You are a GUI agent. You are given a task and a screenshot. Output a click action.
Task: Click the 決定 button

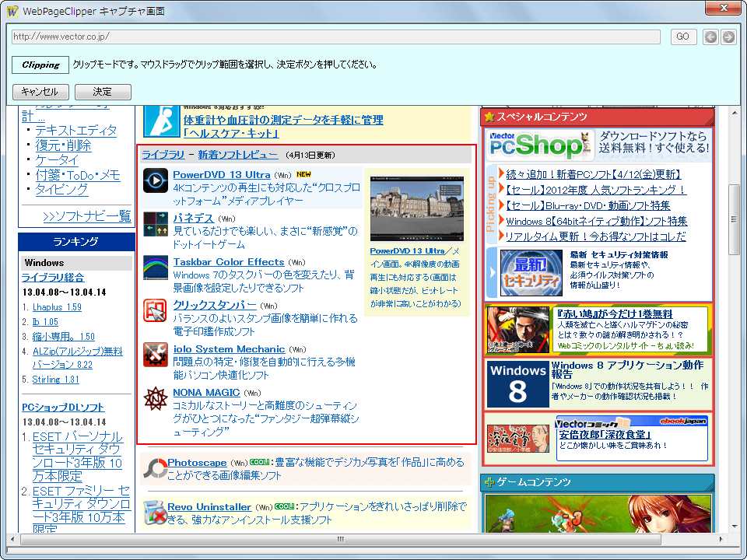103,92
